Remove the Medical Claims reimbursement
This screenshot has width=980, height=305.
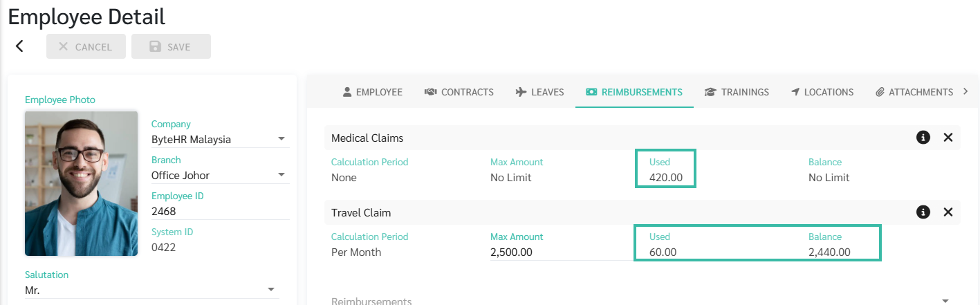[948, 138]
